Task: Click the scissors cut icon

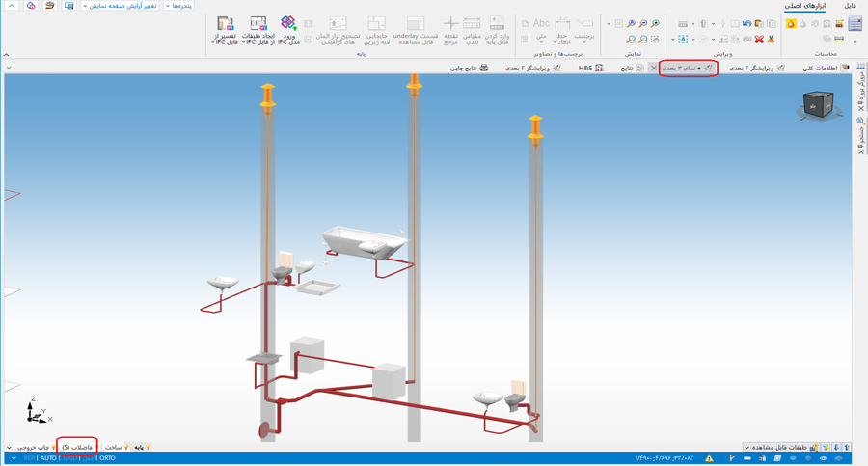Action: (772, 40)
